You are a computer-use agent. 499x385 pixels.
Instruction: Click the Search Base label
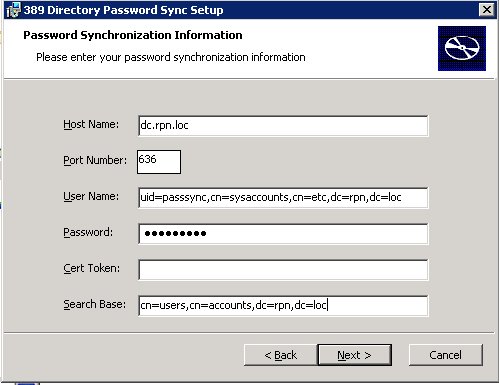click(x=95, y=304)
